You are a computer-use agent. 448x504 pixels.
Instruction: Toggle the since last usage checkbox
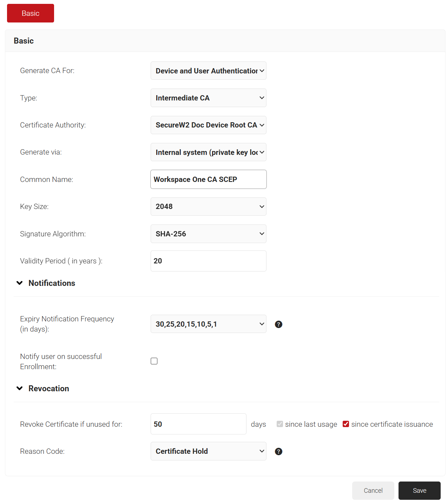click(280, 424)
